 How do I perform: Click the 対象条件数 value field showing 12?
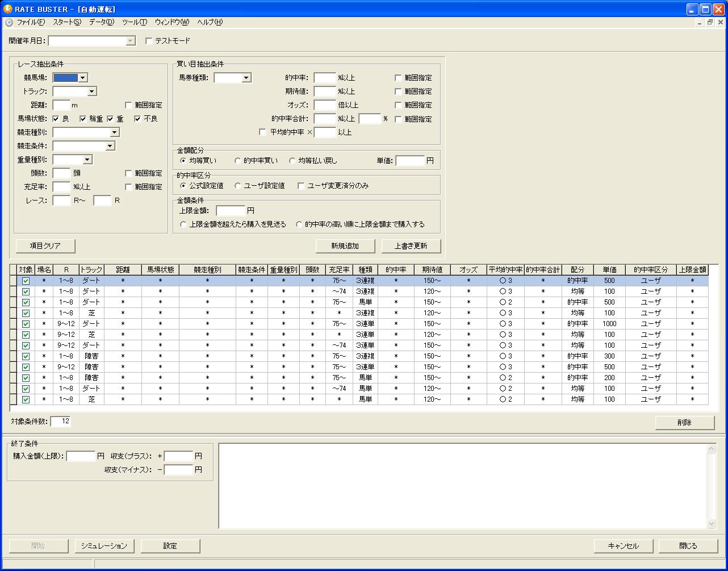61,421
